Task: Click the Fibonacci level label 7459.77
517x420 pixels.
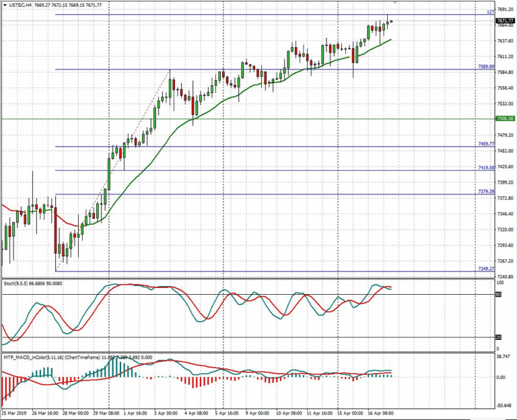Action: click(486, 144)
